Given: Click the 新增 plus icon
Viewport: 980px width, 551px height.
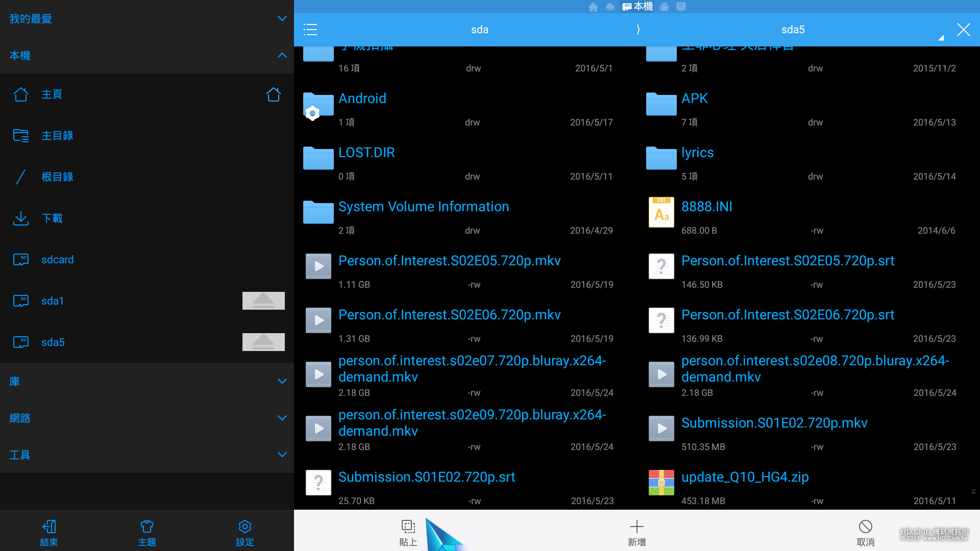Looking at the screenshot, I should (636, 527).
